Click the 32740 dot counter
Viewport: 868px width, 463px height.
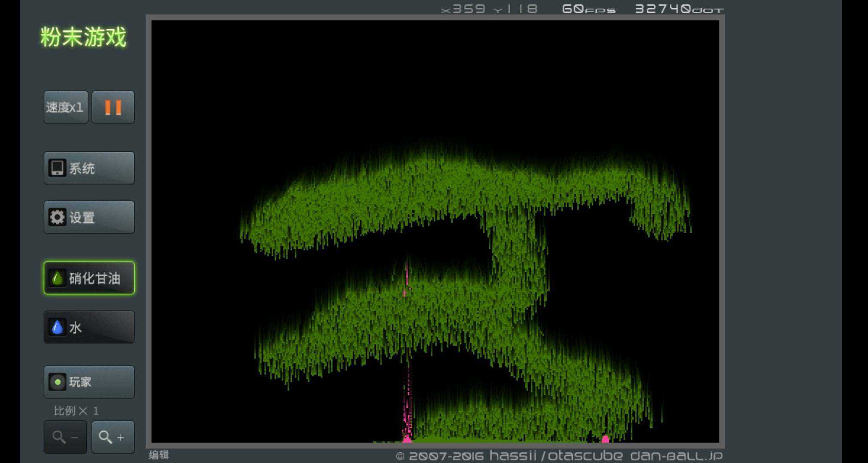pyautogui.click(x=679, y=9)
